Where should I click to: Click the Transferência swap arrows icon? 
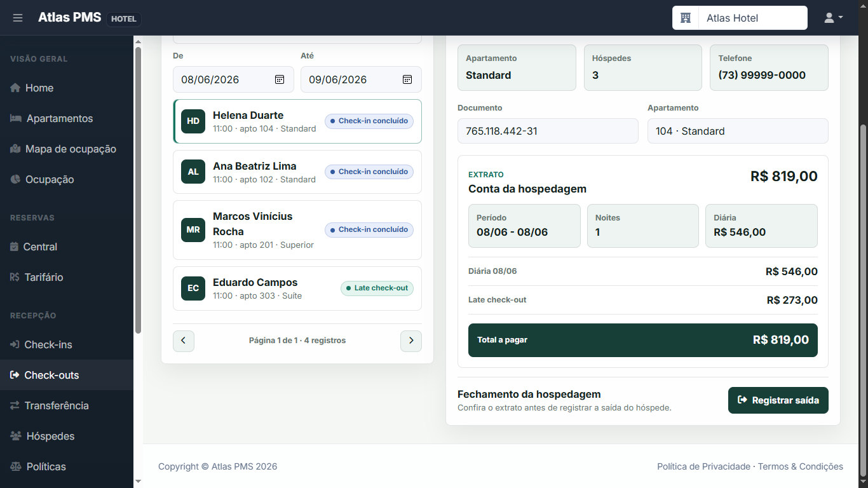pyautogui.click(x=15, y=405)
